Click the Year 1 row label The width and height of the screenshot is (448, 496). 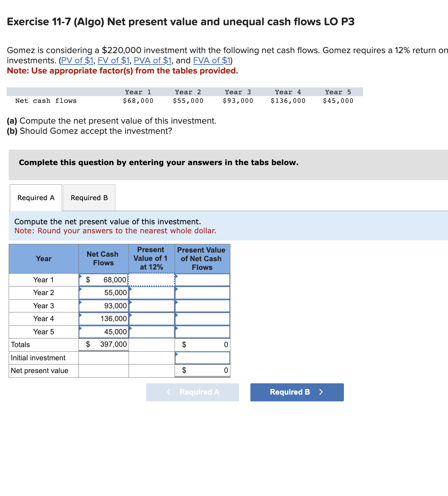(x=43, y=280)
